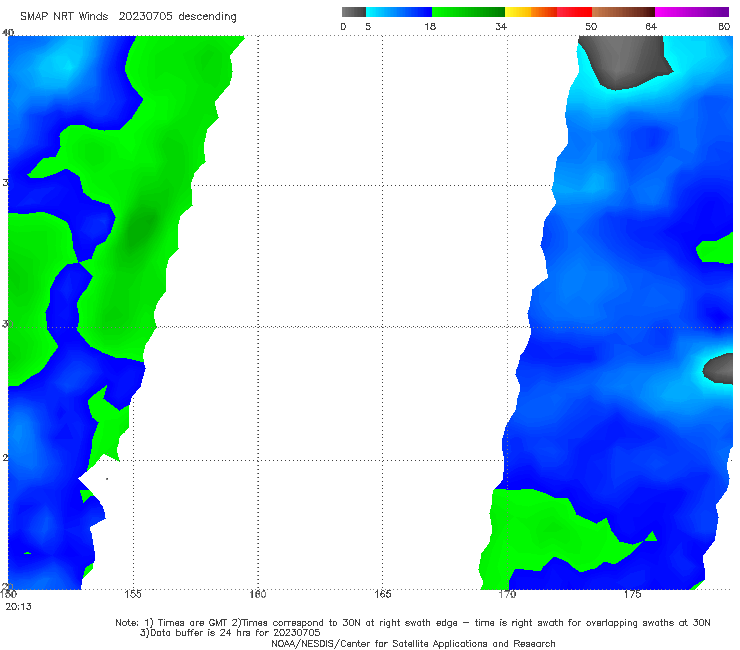Click the '34' label under the color bar

(501, 27)
